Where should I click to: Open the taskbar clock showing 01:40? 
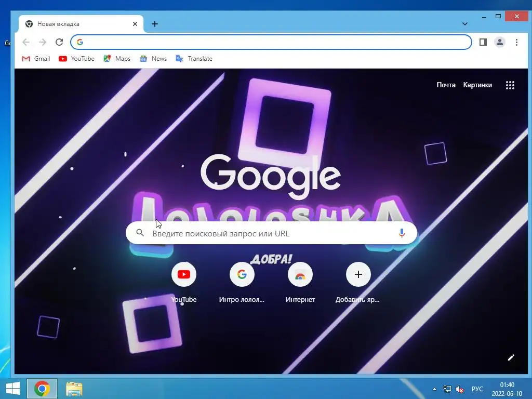click(x=507, y=389)
